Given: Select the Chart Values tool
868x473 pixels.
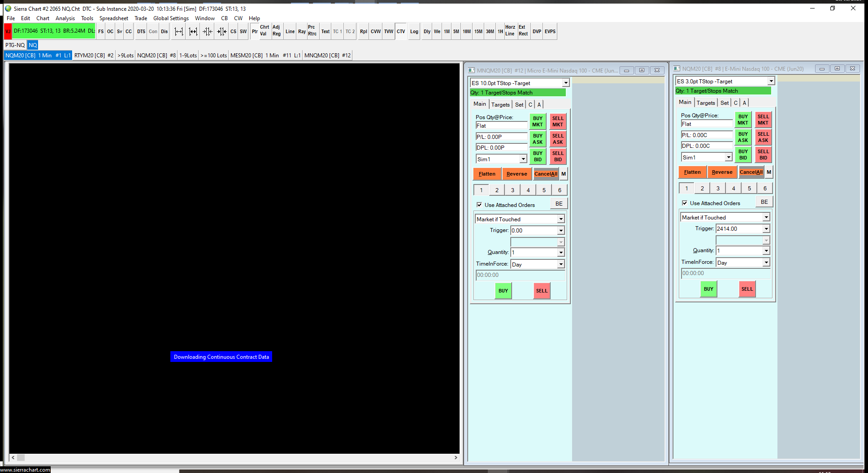Looking at the screenshot, I should point(265,30).
